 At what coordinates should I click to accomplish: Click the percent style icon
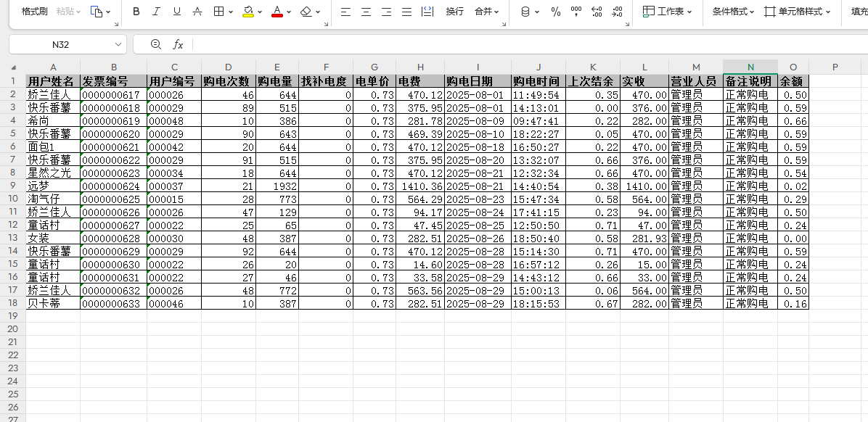click(555, 12)
